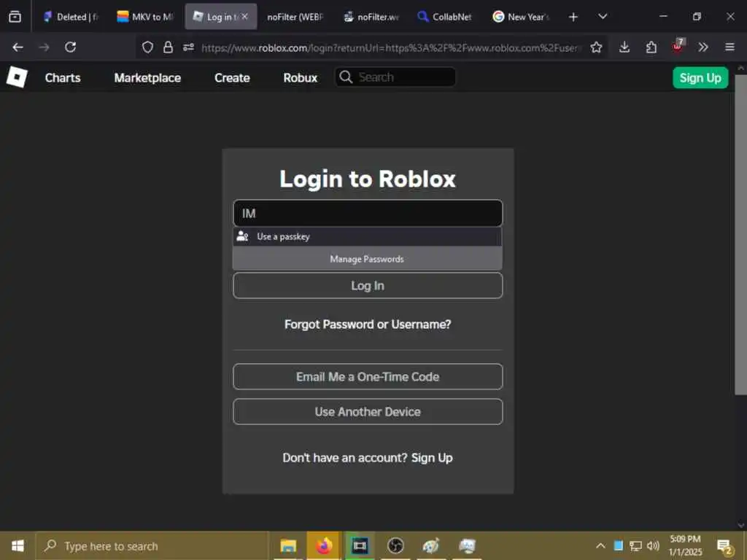
Task: Choose Use a passkey suggestion
Action: pos(368,237)
